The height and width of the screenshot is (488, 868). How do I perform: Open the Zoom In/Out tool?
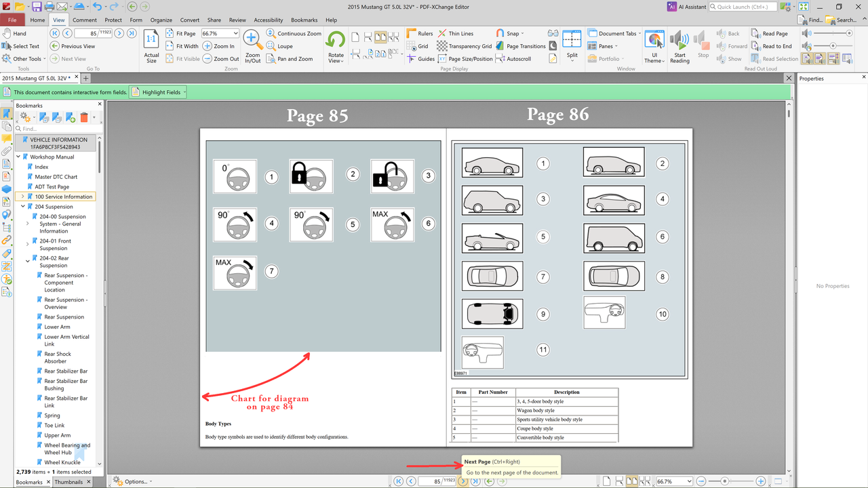(252, 47)
